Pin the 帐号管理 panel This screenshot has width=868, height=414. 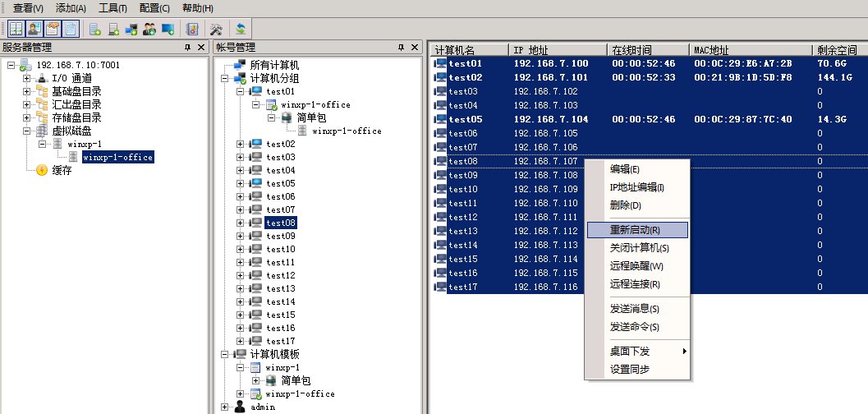point(402,48)
